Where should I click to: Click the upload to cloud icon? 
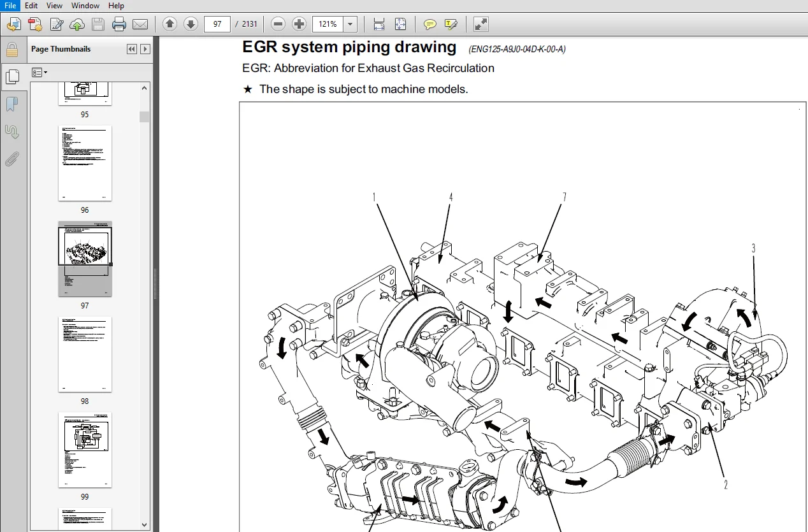[76, 24]
